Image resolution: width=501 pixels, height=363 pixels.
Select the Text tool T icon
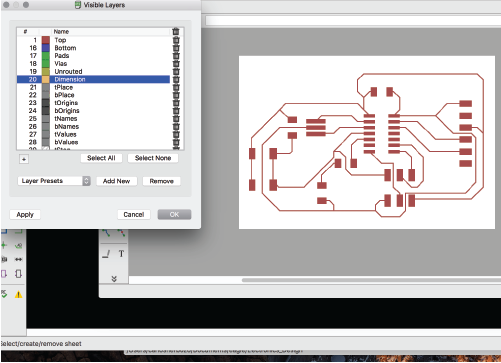pyautogui.click(x=121, y=254)
